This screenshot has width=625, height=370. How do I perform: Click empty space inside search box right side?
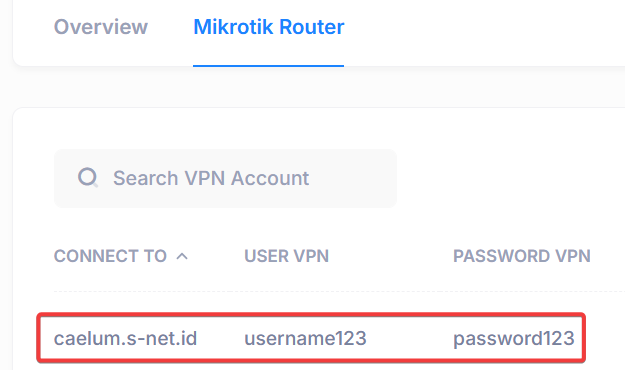click(355, 178)
